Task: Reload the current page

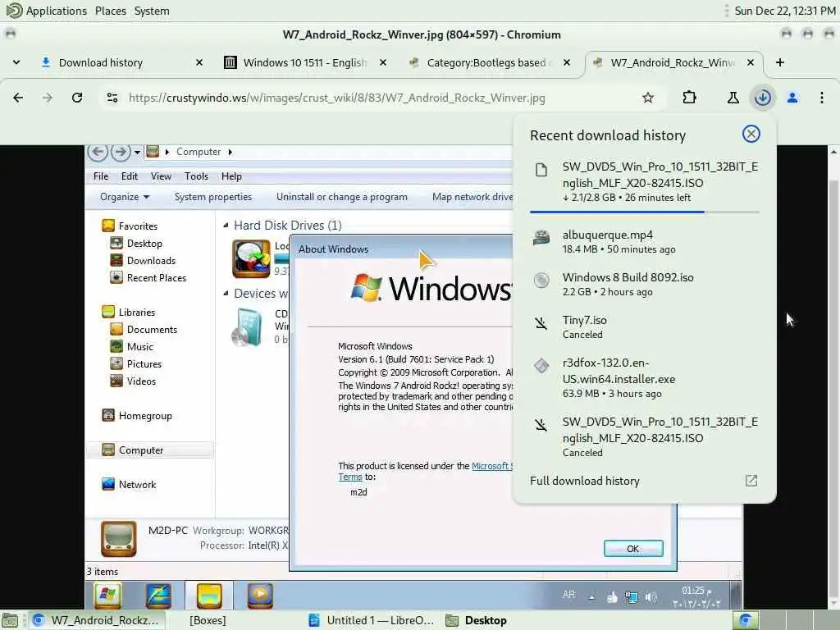Action: tap(77, 98)
